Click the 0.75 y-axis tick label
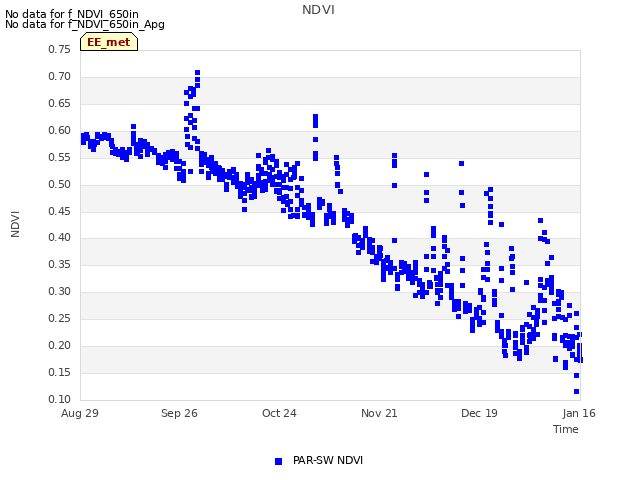Image resolution: width=640 pixels, height=480 pixels. 60,49
